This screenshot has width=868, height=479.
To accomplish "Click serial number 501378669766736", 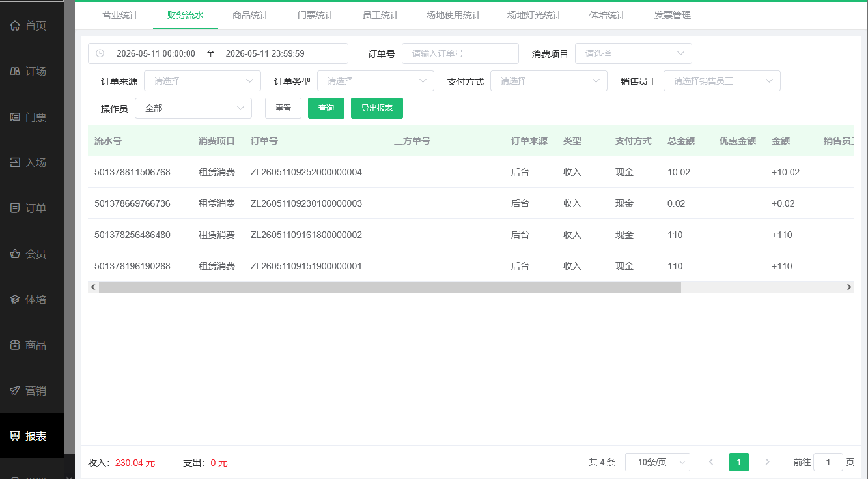I will point(132,203).
